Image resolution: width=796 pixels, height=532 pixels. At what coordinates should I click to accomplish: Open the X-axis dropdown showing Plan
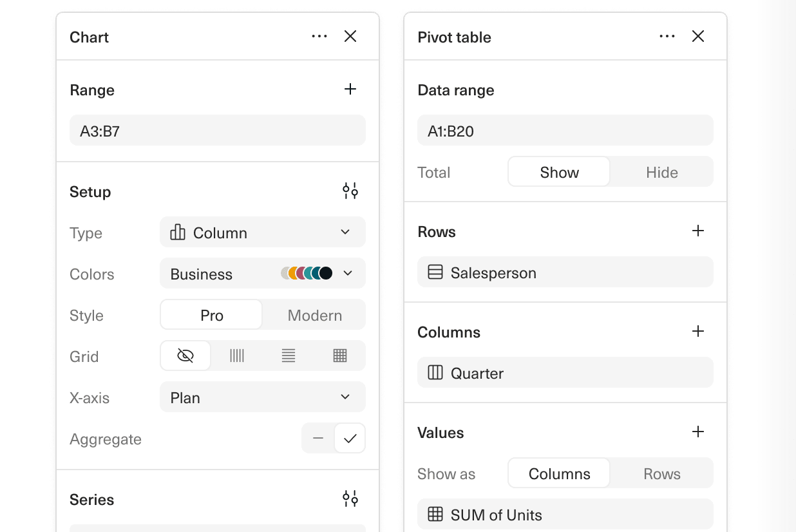pos(262,397)
